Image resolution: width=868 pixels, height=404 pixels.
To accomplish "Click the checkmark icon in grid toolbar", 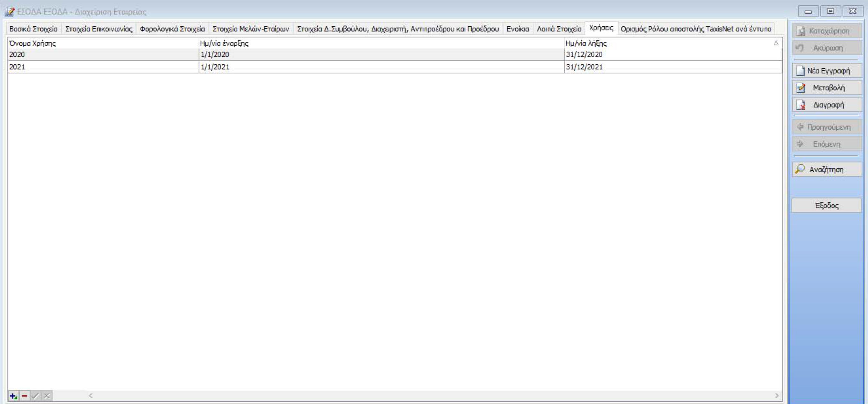I will pyautogui.click(x=36, y=396).
